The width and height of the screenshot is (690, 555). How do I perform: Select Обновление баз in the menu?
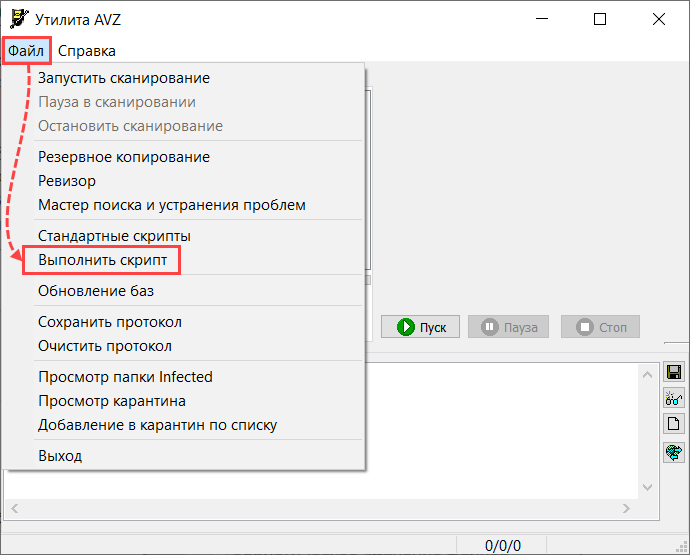pos(185,291)
